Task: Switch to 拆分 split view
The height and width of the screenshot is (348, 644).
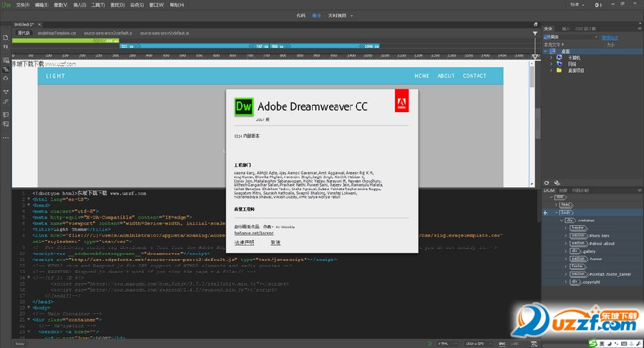Action: click(316, 16)
